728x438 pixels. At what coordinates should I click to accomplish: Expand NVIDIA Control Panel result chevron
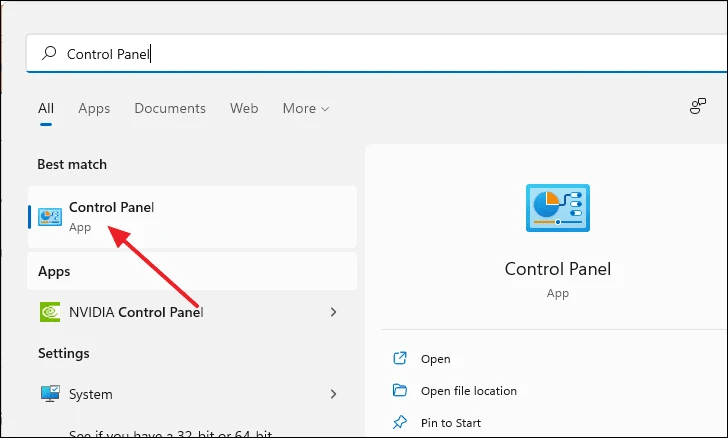(333, 312)
